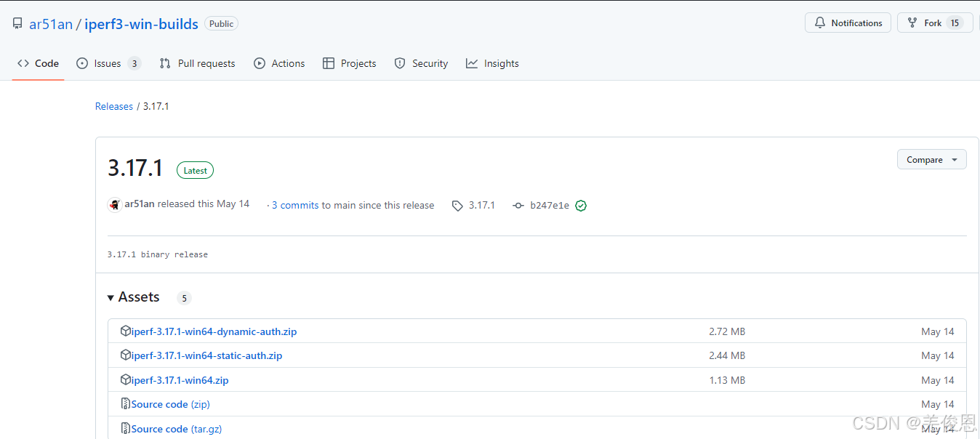The image size is (980, 439).
Task: Click the Projects table icon
Action: click(x=329, y=63)
